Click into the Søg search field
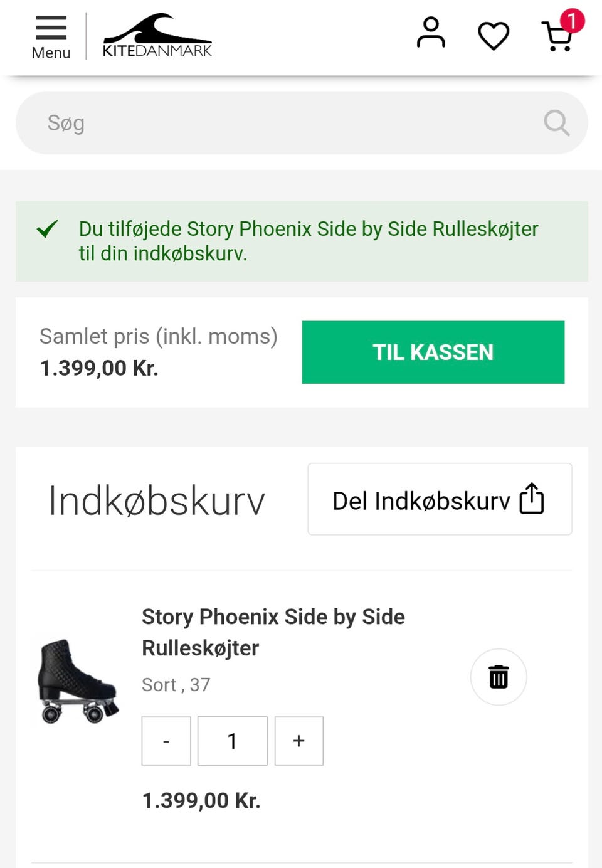Screen dimensions: 602x868 (282, 123)
